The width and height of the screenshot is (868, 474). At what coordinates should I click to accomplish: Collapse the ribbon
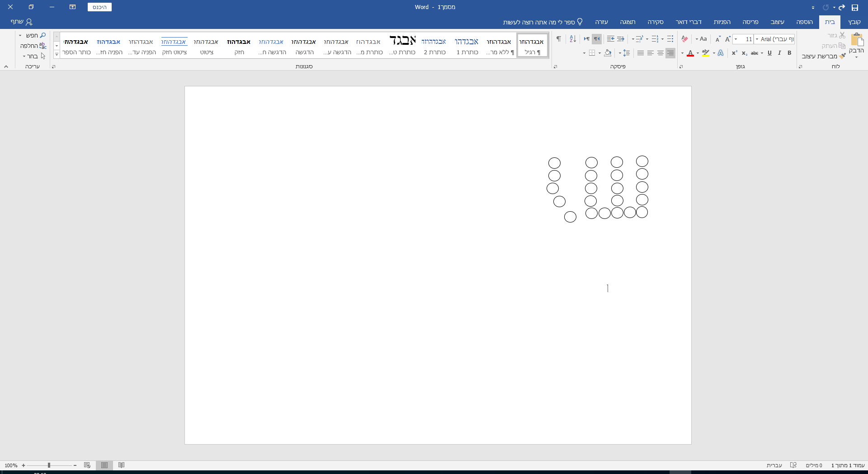click(6, 66)
